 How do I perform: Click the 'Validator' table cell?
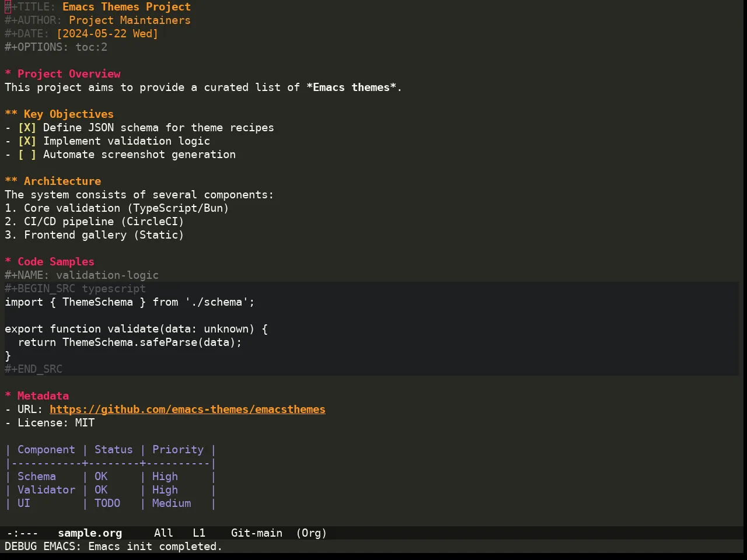tap(46, 490)
